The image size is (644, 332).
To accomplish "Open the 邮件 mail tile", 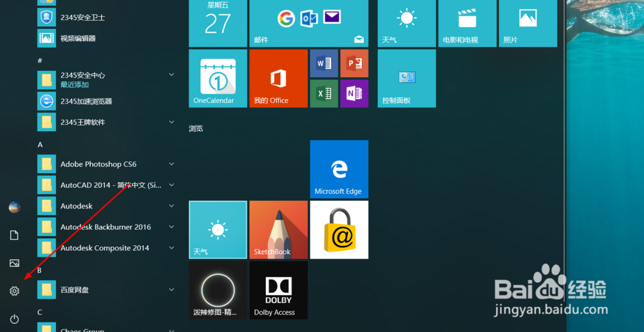I will (x=309, y=23).
